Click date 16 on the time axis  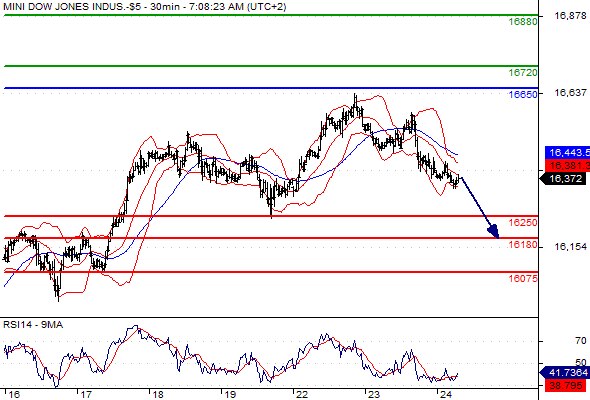(x=14, y=395)
